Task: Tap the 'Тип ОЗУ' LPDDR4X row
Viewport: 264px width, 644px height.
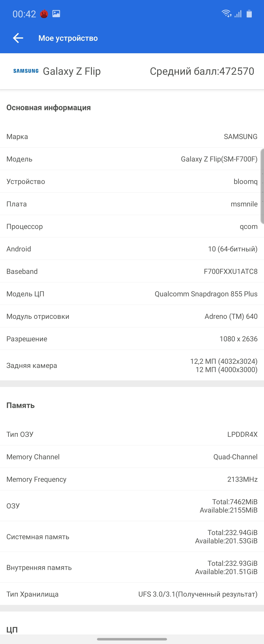Action: click(x=132, y=434)
